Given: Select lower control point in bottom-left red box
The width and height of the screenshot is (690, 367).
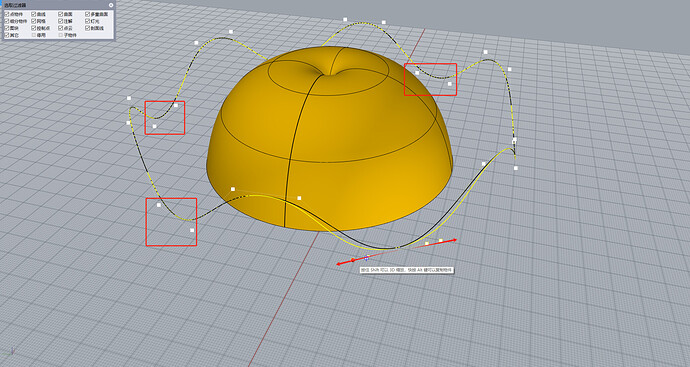Looking at the screenshot, I should 192,230.
